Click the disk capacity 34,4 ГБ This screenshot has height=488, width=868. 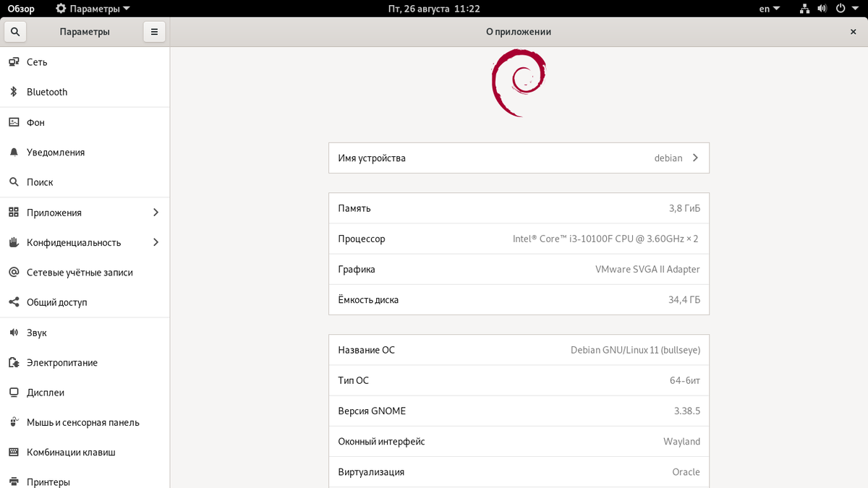684,299
